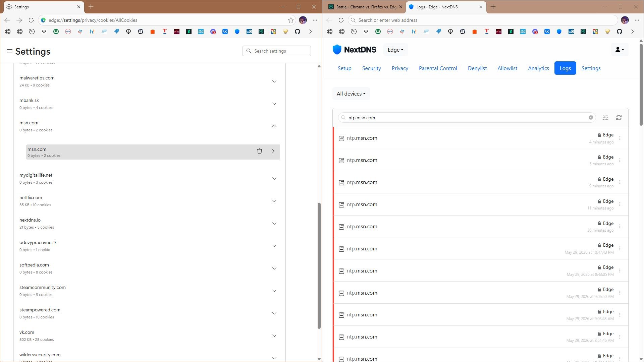Screen dimensions: 644x362
Task: Open options for the 26 minutes ago log entry
Action: click(620, 227)
